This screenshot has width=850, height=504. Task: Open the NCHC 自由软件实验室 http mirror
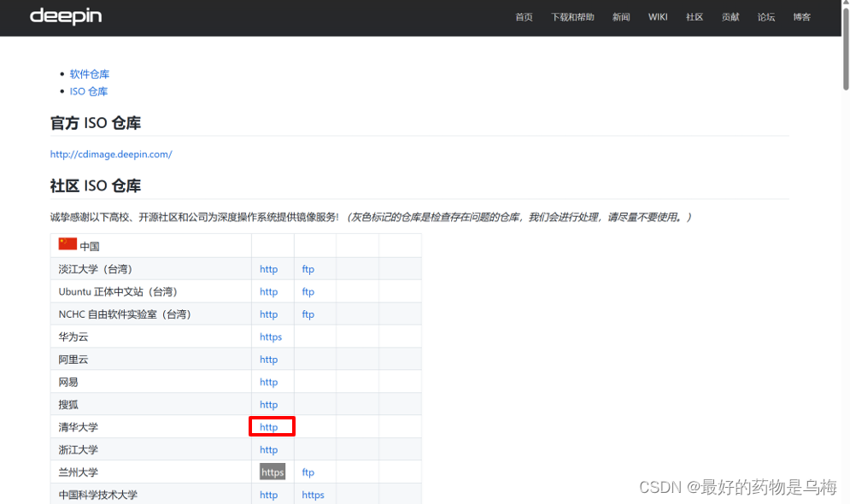click(269, 314)
